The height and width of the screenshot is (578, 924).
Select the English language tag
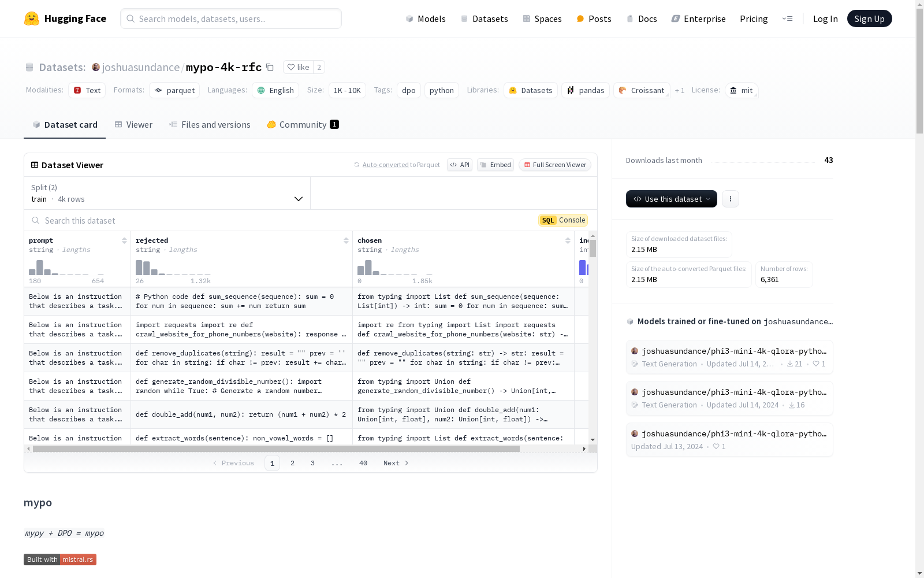pos(275,90)
